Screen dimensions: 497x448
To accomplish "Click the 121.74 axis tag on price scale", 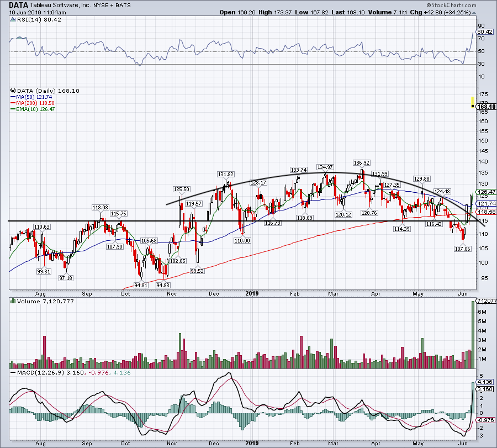I will (487, 203).
